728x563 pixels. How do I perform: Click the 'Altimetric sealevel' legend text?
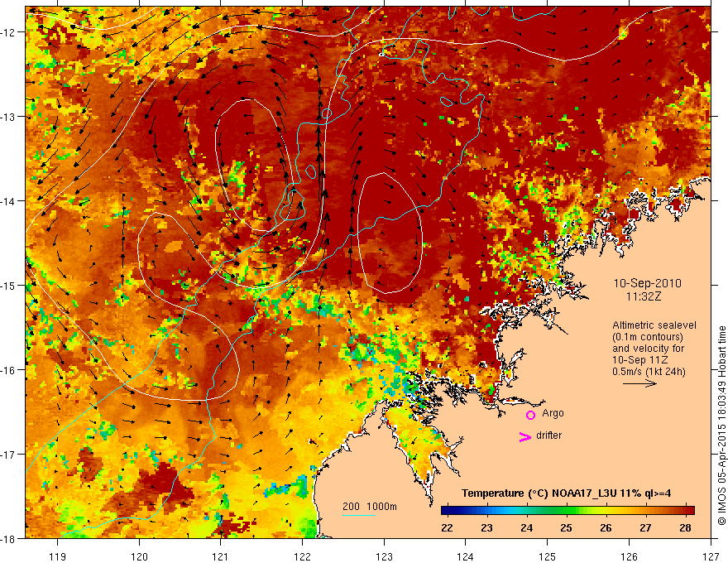click(x=654, y=325)
